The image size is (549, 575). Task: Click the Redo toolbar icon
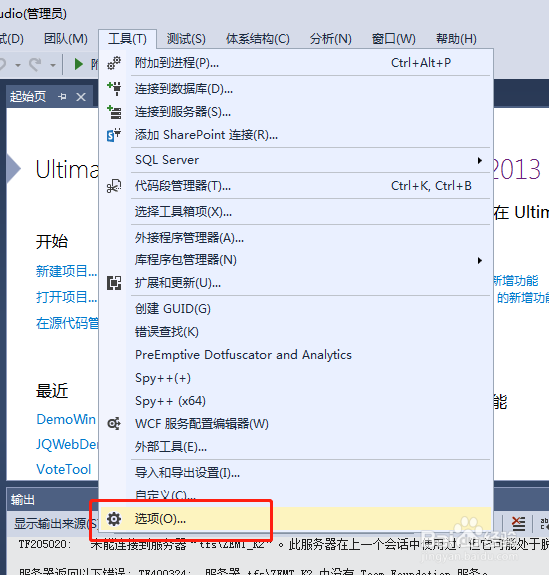pyautogui.click(x=35, y=65)
